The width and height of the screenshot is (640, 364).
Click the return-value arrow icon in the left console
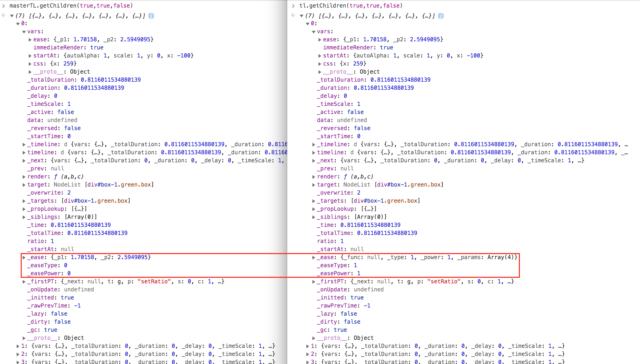4,16
